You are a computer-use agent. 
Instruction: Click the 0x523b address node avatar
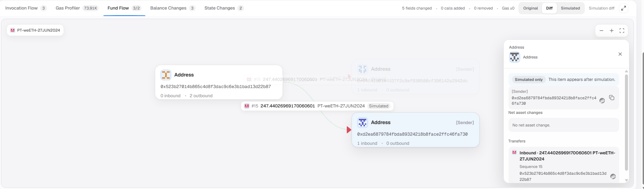tap(166, 75)
